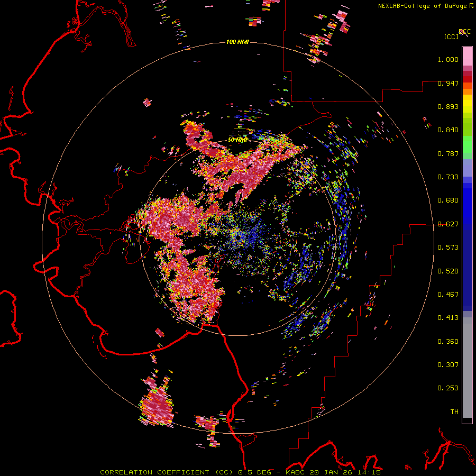Click the 0.253 legend value
This screenshot has width=476, height=476.
448,388
